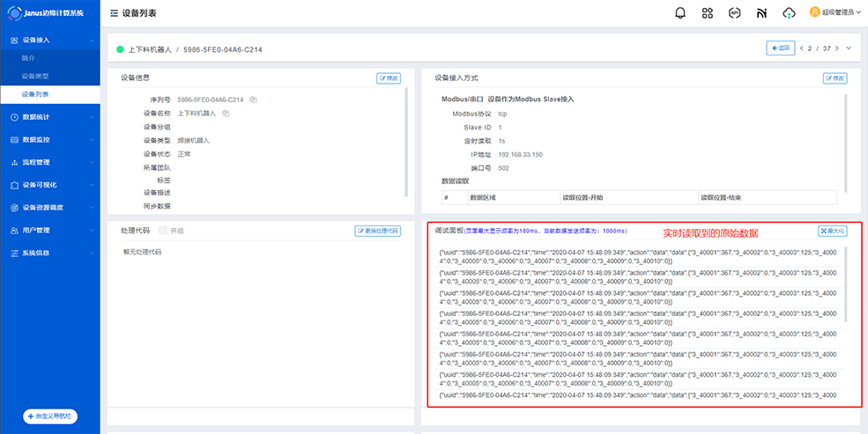Viewport: 868px width, 434px height.
Task: Click the 返回 back button
Action: pos(781,48)
